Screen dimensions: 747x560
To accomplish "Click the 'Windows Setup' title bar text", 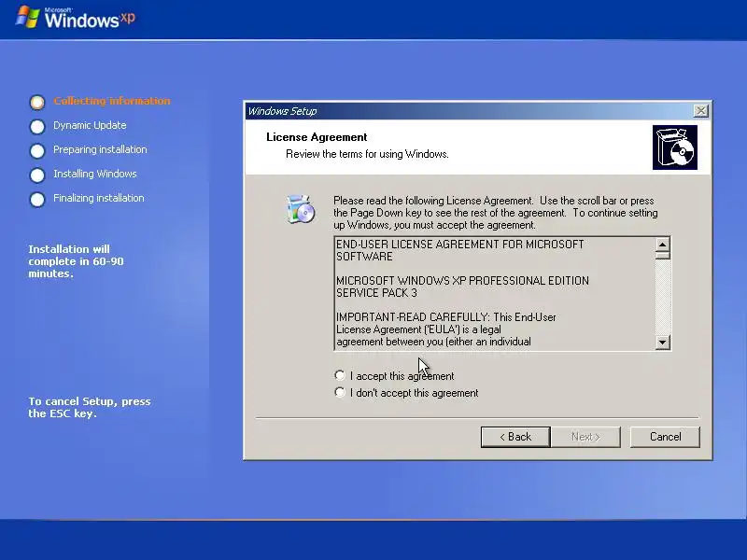I will (283, 111).
